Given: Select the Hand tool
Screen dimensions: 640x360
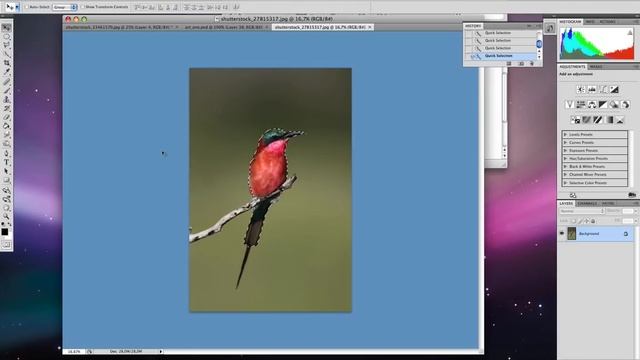Looking at the screenshot, I should pyautogui.click(x=7, y=207).
